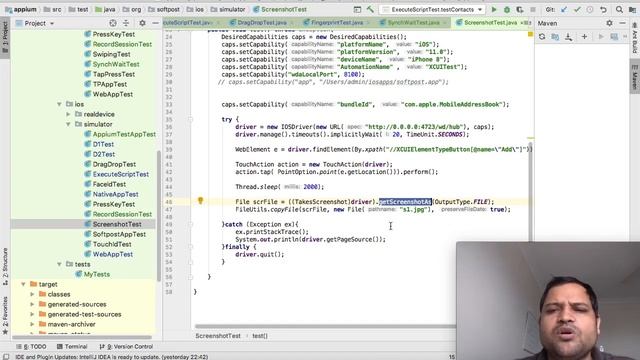Collapse all in Project panel
The image size is (640, 360).
point(126,23)
